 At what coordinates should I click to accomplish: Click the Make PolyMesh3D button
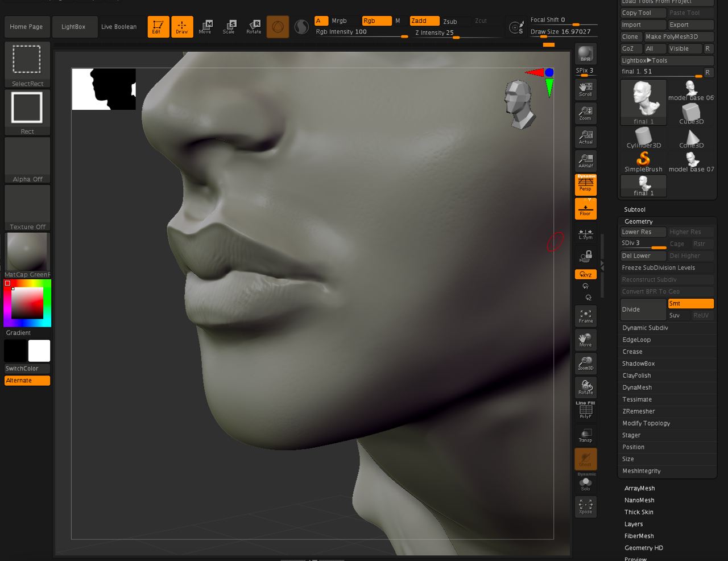[678, 36]
